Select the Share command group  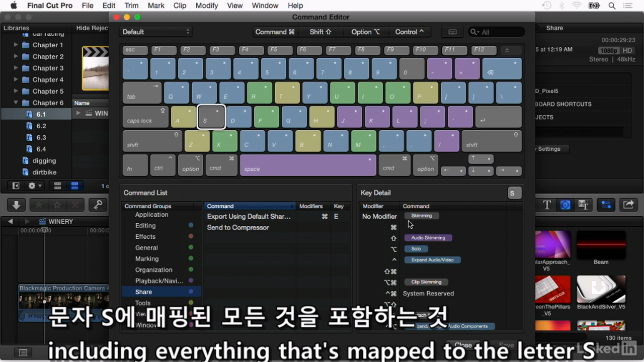161,292
